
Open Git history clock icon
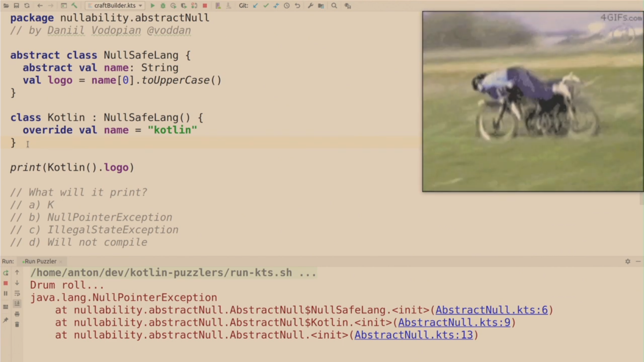[287, 6]
